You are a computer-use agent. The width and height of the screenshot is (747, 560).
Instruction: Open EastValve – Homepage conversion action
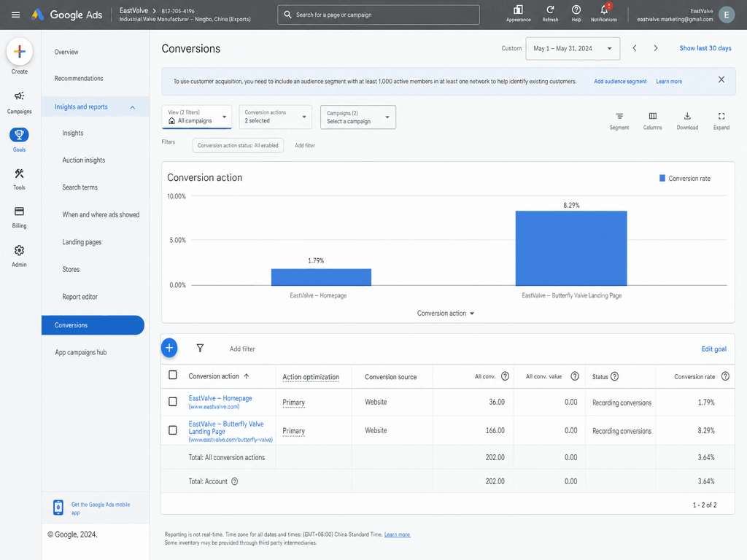point(220,398)
